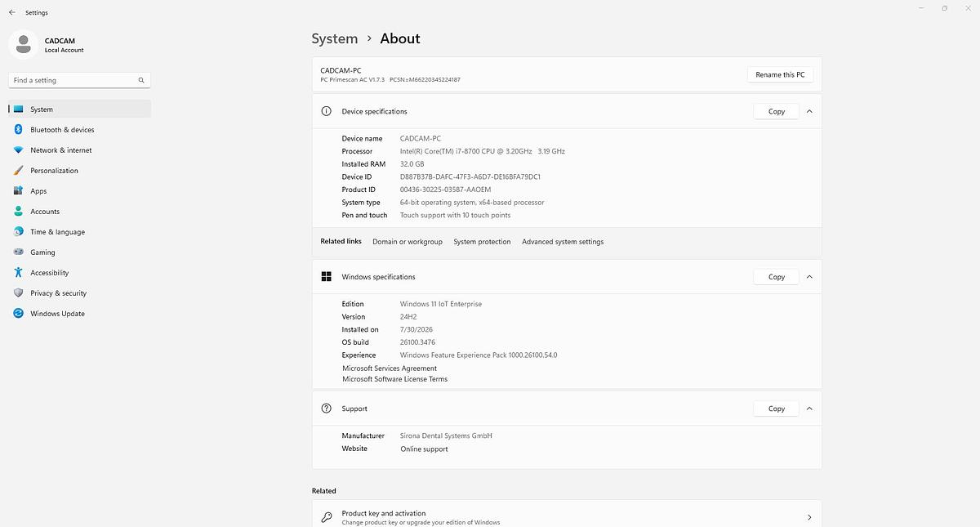Click the Device specifications info icon
The width and height of the screenshot is (980, 527).
coord(326,111)
